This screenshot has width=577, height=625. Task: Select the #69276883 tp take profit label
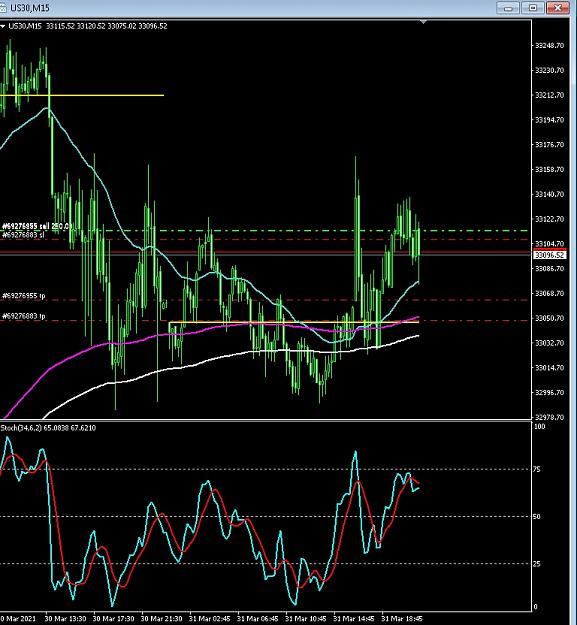click(24, 316)
